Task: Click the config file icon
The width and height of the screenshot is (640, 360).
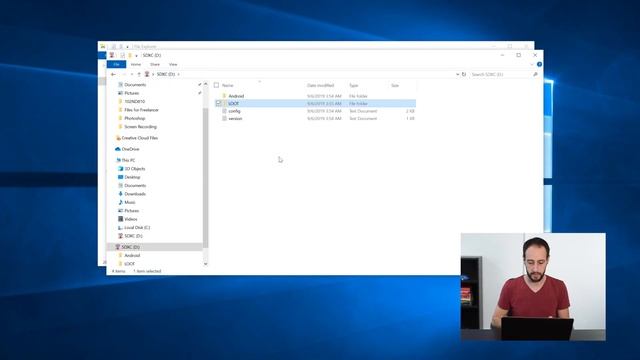Action: (x=224, y=111)
